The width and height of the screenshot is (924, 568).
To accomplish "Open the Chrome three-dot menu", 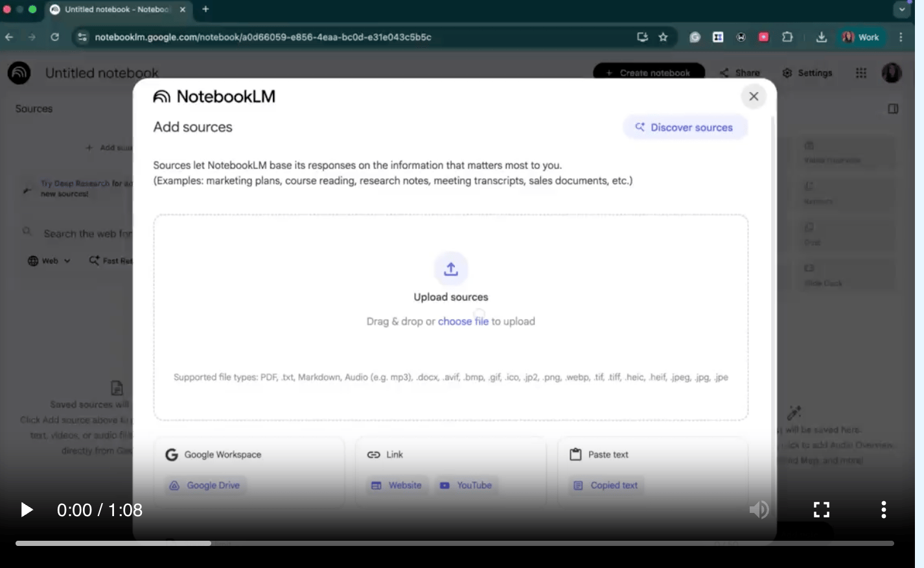I will 901,37.
